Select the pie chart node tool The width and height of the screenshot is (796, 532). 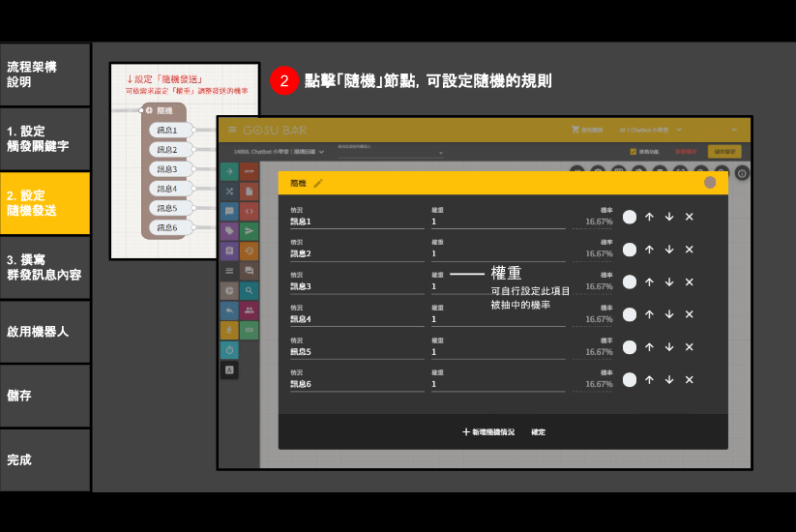[x=229, y=290]
